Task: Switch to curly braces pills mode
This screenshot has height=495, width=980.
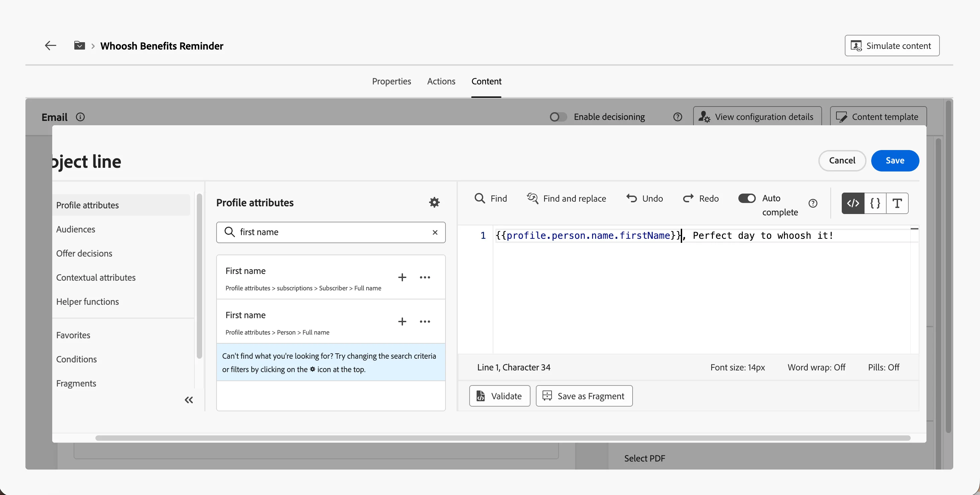Action: click(875, 203)
